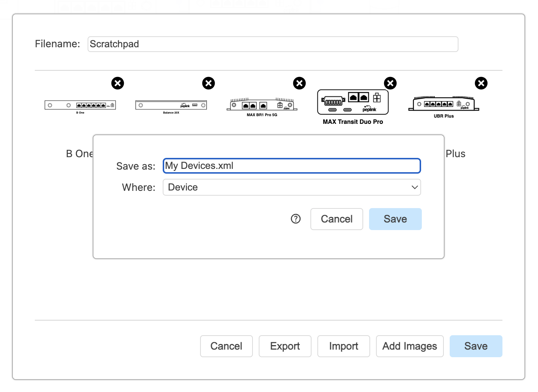Remove the Balance 20X device image
This screenshot has width=538, height=392.
tap(209, 83)
